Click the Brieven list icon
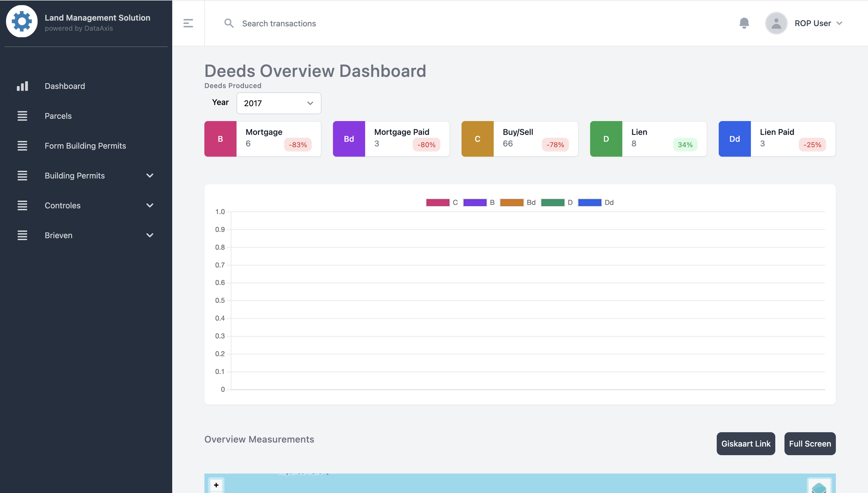The width and height of the screenshot is (868, 493). [x=23, y=235]
